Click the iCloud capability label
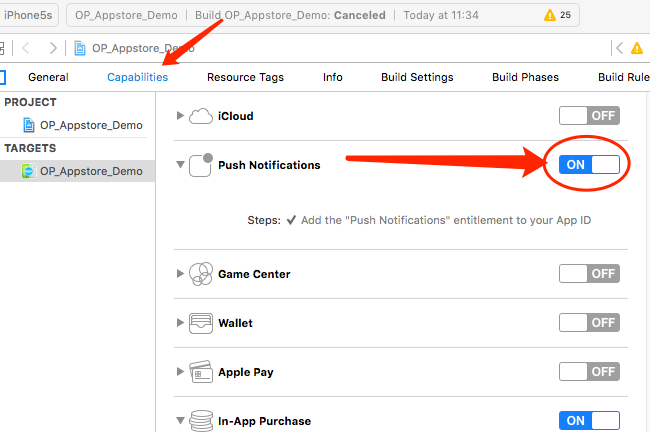The width and height of the screenshot is (650, 432). 235,116
